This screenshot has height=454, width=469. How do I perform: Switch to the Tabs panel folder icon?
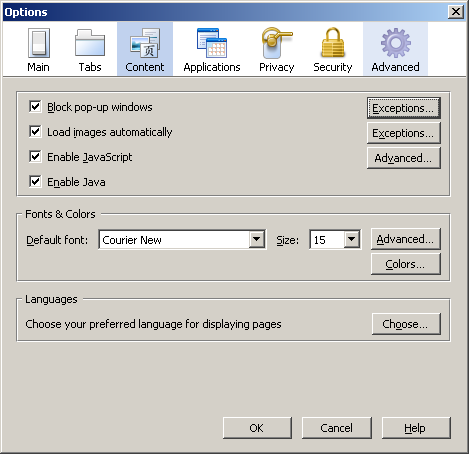pos(90,43)
